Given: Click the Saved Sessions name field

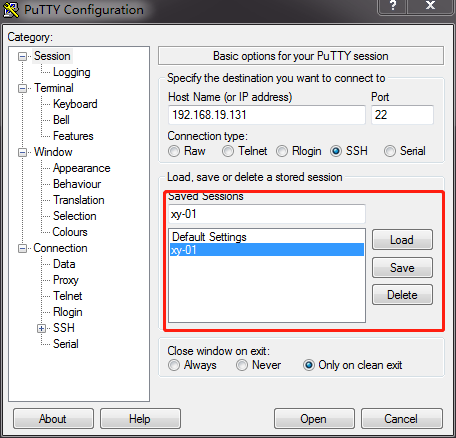Looking at the screenshot, I should point(267,214).
